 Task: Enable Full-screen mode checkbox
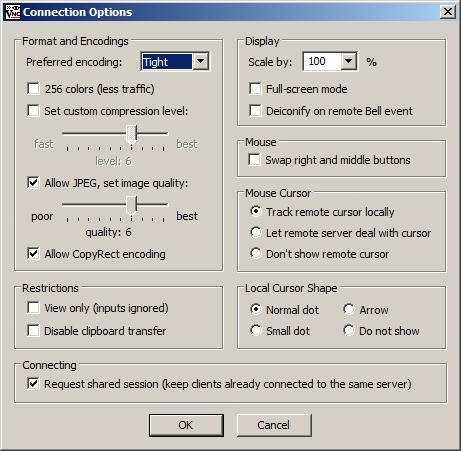click(255, 89)
